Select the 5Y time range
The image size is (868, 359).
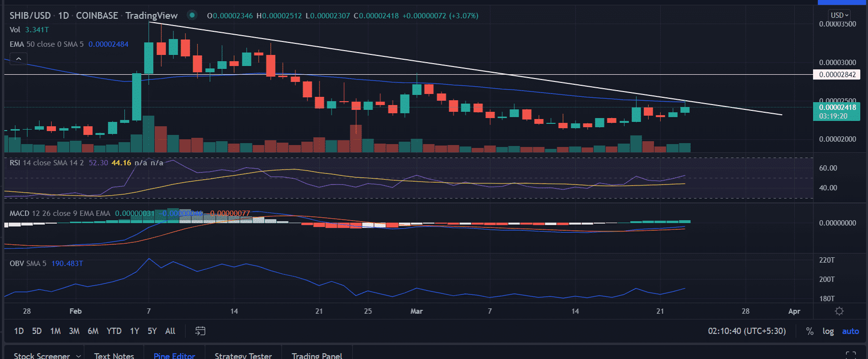click(x=152, y=331)
